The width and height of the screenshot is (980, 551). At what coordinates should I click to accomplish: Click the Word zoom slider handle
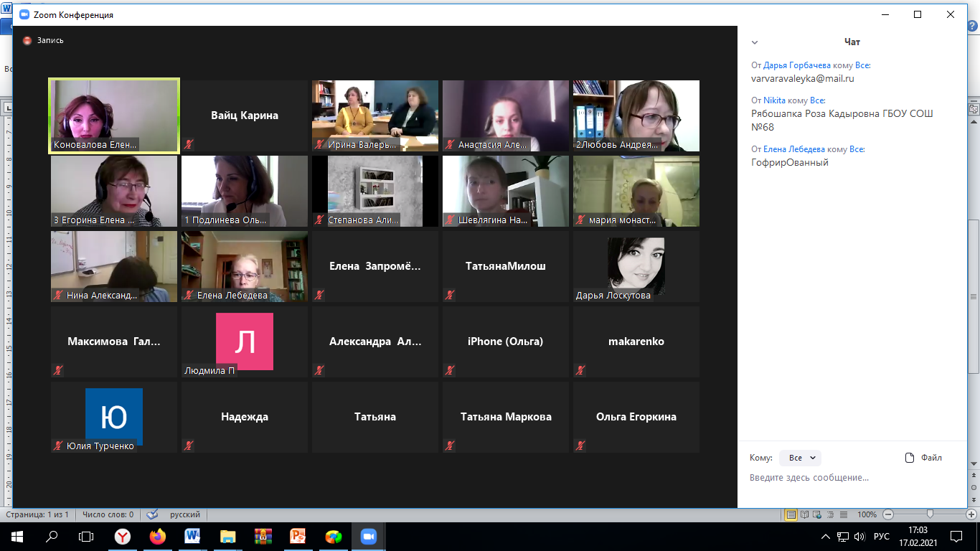tap(930, 514)
